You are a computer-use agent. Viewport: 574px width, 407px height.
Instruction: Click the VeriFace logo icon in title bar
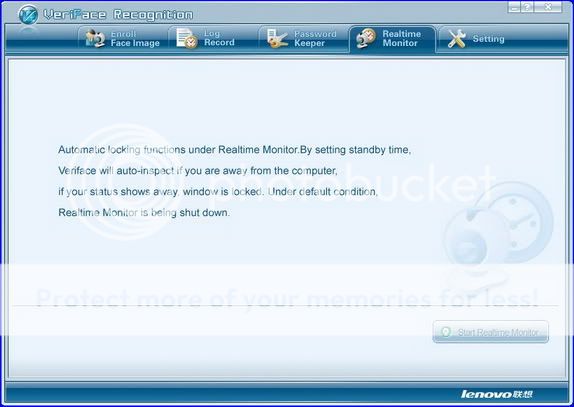coord(28,15)
